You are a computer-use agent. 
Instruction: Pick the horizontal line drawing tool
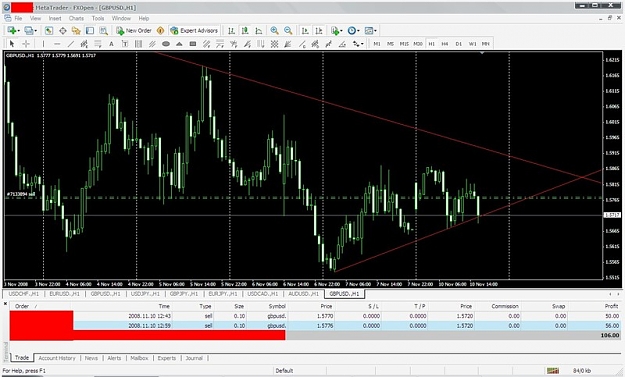click(x=57, y=43)
